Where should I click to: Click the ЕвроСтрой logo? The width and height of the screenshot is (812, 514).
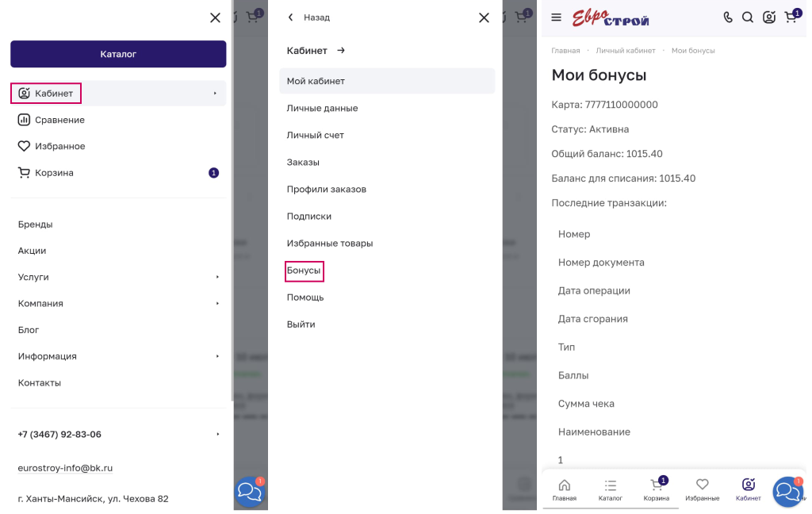coord(611,17)
